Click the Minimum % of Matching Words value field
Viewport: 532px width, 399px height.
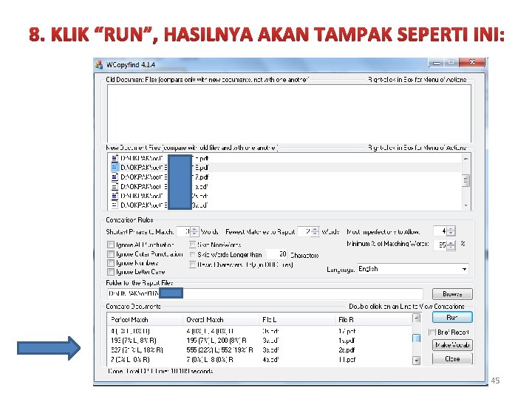click(x=440, y=245)
